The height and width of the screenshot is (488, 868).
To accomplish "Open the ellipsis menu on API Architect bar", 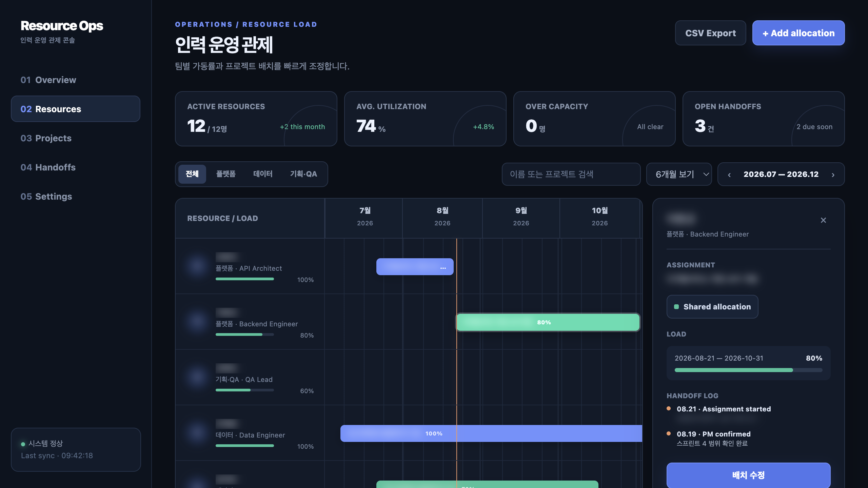I will [x=443, y=268].
